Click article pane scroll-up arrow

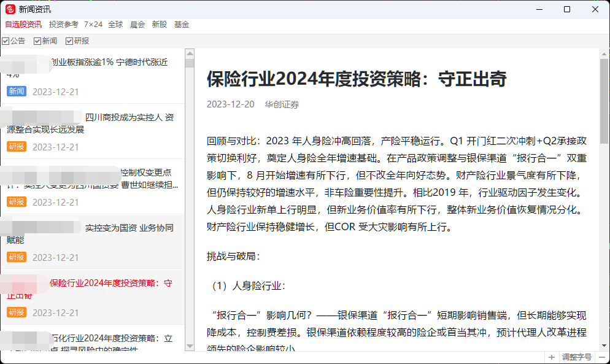[604, 54]
